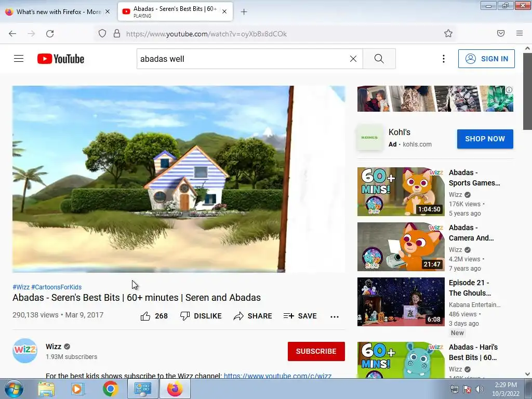532x399 pixels.
Task: Open the Abadas Camera And video thumbnail
Action: (401, 247)
